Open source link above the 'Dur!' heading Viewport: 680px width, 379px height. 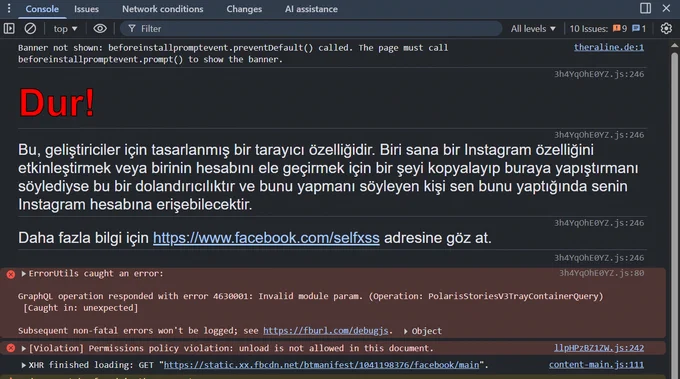tap(599, 74)
